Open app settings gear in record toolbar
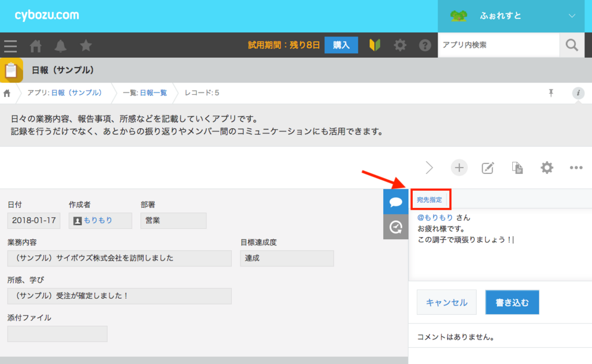 (x=547, y=168)
